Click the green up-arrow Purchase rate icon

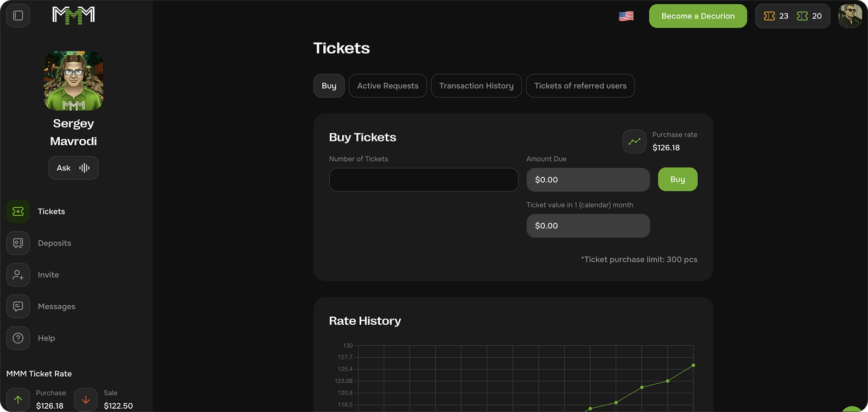[18, 400]
